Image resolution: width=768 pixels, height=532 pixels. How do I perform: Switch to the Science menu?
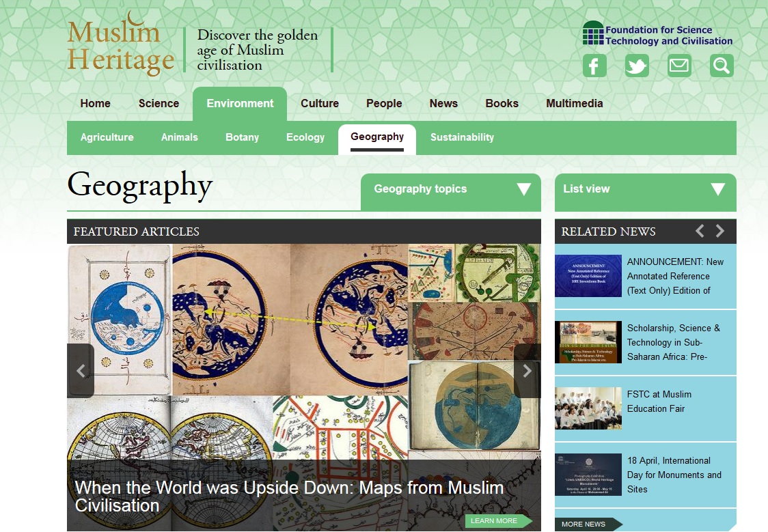point(159,103)
